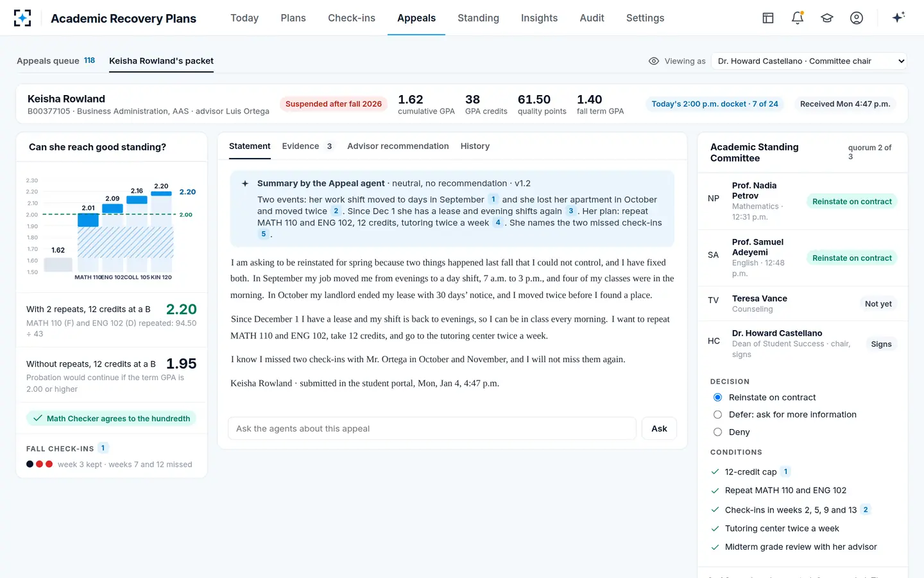Open the Evidence tab
The image size is (924, 578).
pos(307,146)
